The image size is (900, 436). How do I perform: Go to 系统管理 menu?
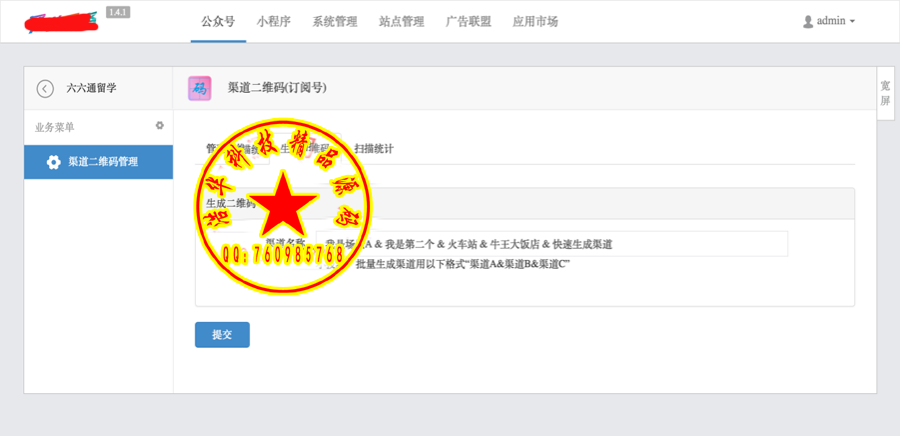[x=335, y=22]
